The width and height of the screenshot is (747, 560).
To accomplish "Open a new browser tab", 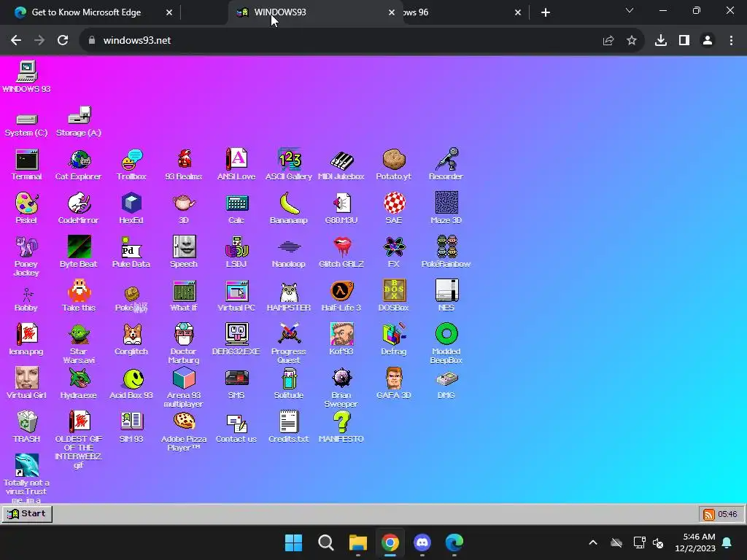I will [546, 12].
